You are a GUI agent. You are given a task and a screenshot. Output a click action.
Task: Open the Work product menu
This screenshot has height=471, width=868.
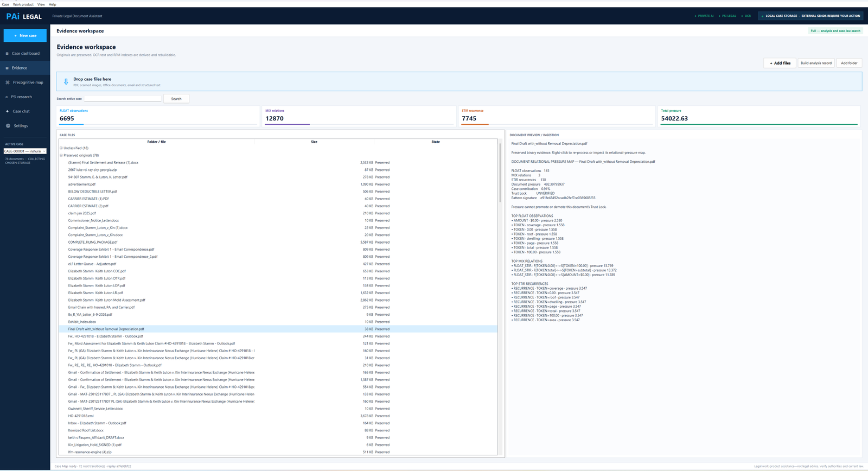[23, 4]
